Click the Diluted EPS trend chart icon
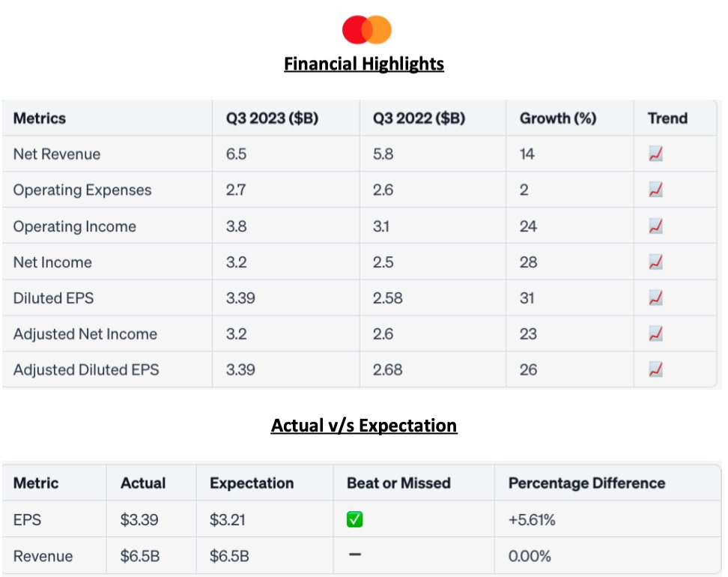 (x=656, y=298)
